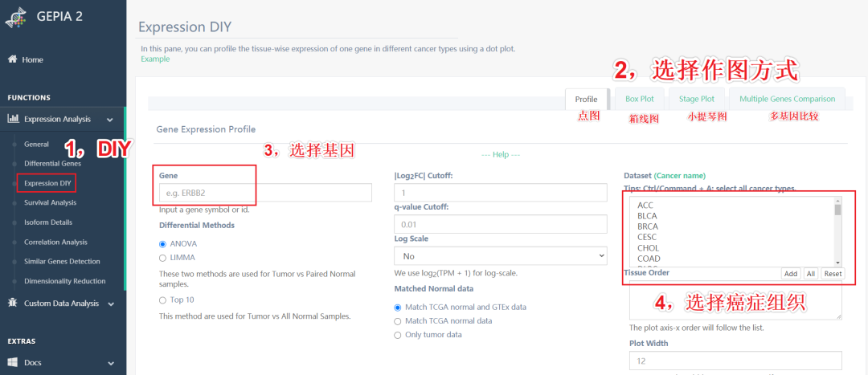Click the Help link
This screenshot has height=375, width=868.
501,155
